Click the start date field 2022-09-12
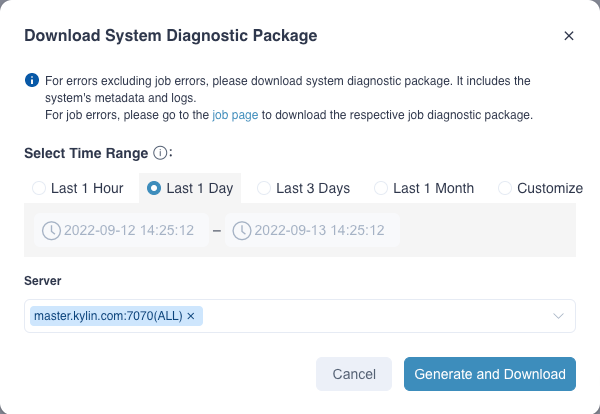The width and height of the screenshot is (600, 414). pyautogui.click(x=129, y=230)
